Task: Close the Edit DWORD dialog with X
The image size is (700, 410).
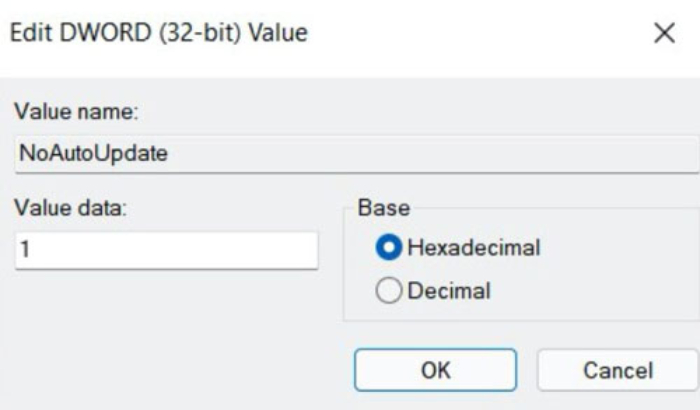Action: (x=664, y=33)
